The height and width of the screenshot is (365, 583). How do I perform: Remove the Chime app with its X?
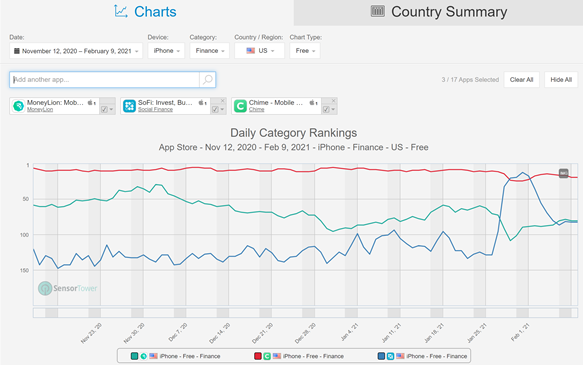tap(333, 101)
